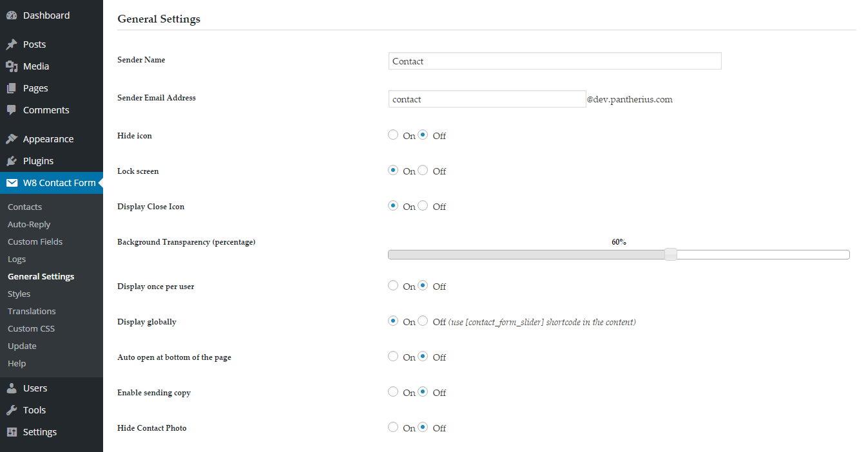868x452 pixels.
Task: Open the Comments menu
Action: [x=52, y=110]
